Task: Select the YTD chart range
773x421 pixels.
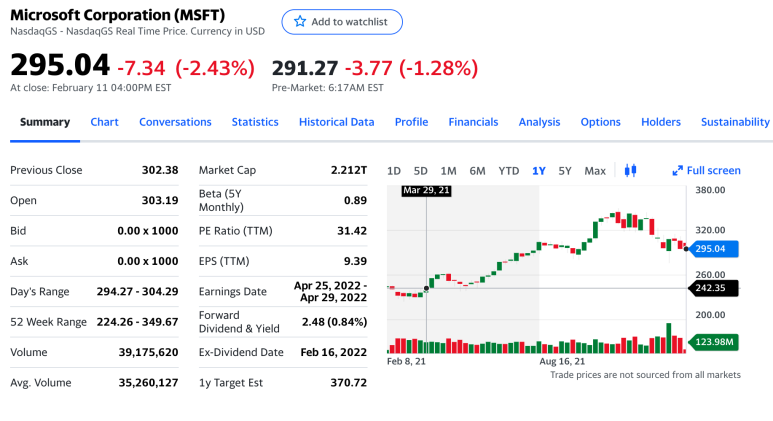Action: tap(508, 171)
